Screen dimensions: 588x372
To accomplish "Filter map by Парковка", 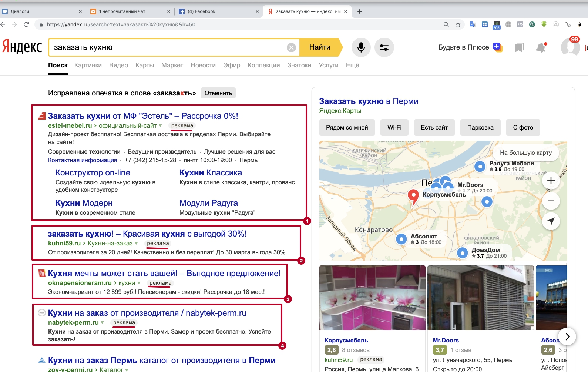I will click(x=480, y=127).
